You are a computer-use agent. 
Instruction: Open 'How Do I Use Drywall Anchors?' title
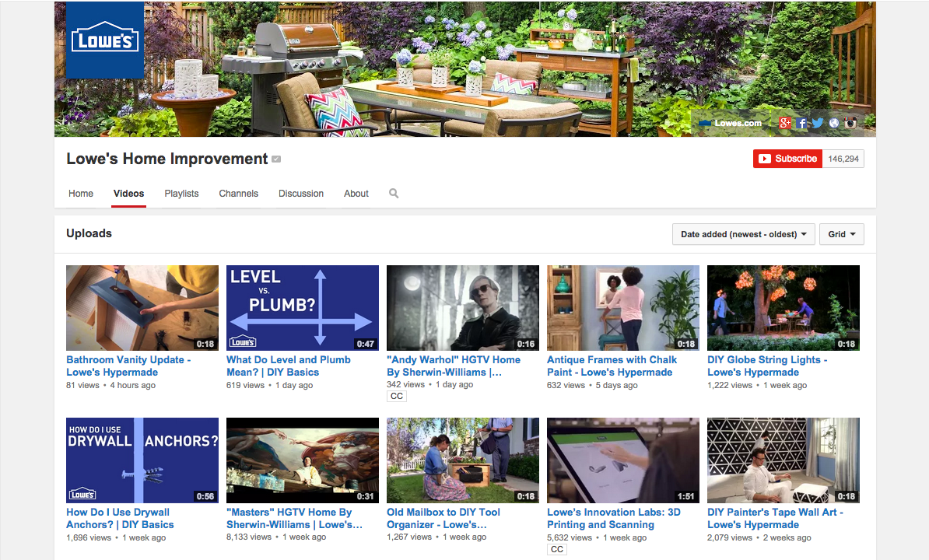coord(121,519)
